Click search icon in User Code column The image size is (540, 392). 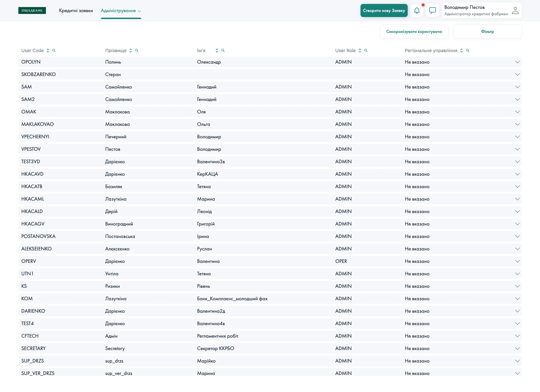coord(54,50)
